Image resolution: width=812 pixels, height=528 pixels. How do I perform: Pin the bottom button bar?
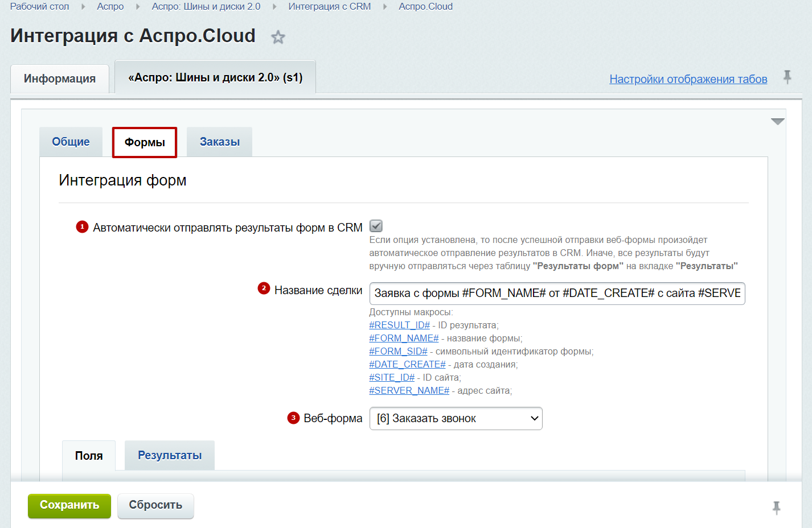click(776, 508)
